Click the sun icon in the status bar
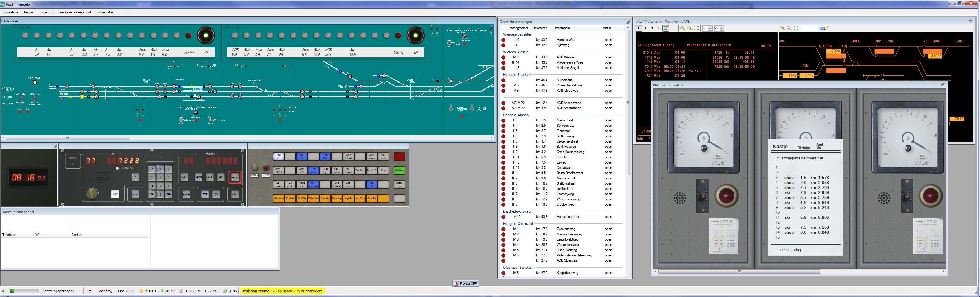This screenshot has height=297, width=980. pos(141,291)
